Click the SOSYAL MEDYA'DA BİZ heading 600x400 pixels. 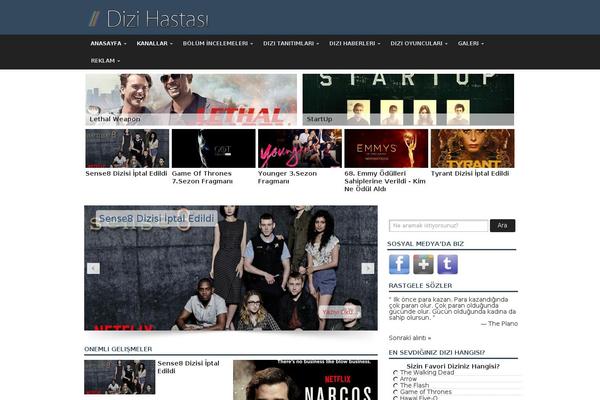[426, 244]
